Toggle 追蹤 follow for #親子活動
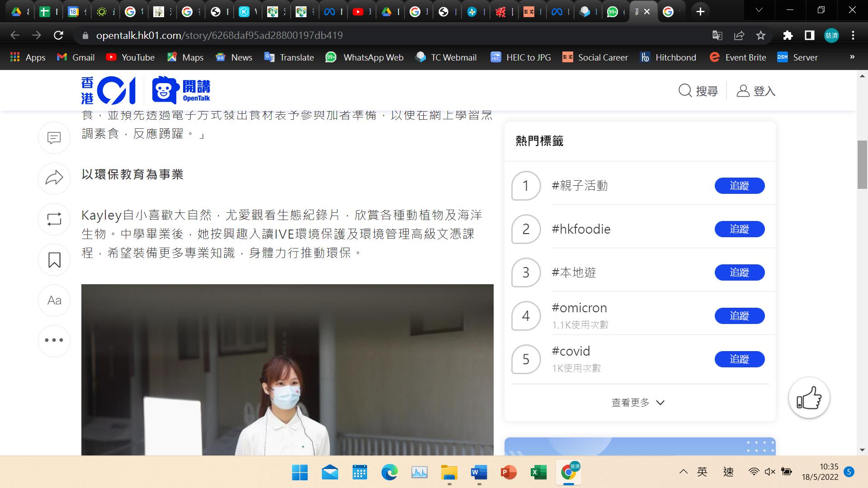The width and height of the screenshot is (868, 488). [x=739, y=186]
